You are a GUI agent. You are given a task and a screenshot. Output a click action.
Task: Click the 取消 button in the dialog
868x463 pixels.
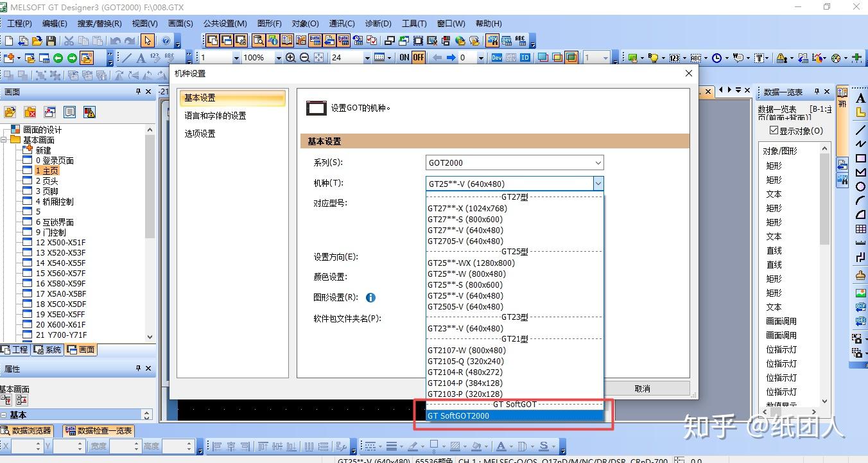pyautogui.click(x=642, y=388)
